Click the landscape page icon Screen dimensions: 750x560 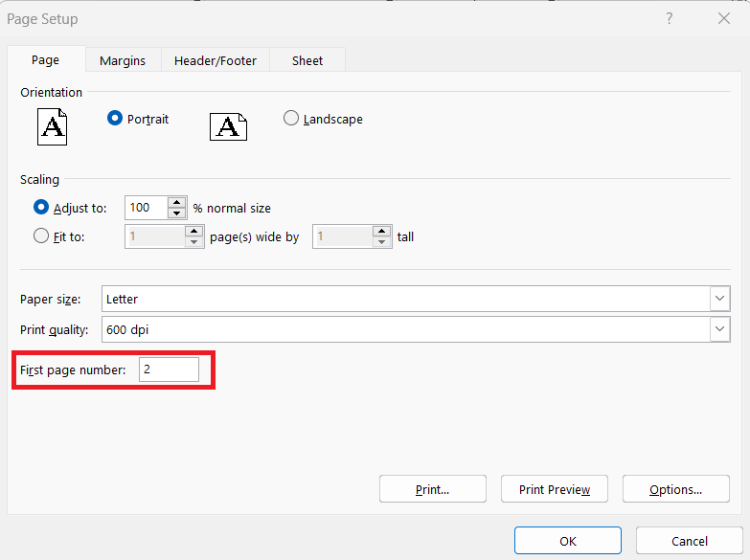tap(228, 126)
